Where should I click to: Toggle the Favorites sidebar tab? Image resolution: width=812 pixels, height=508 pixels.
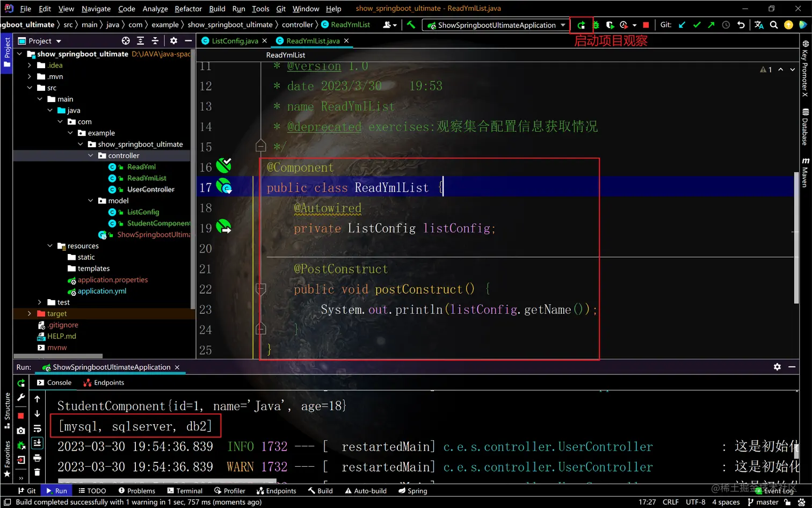point(7,459)
